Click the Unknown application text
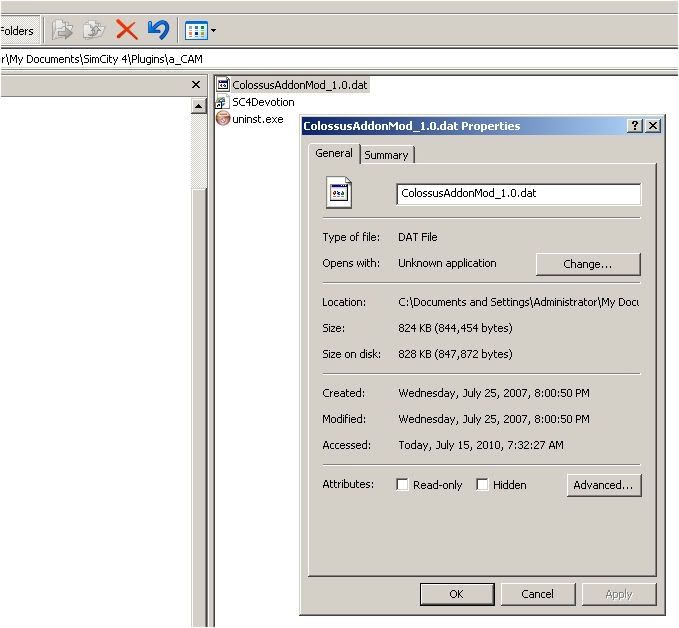 click(447, 263)
